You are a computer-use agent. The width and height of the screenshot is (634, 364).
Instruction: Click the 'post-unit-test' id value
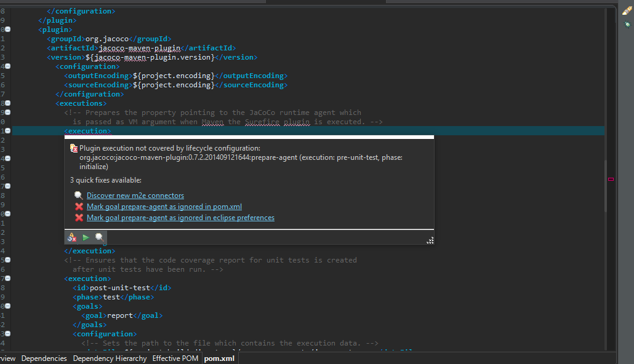point(120,288)
